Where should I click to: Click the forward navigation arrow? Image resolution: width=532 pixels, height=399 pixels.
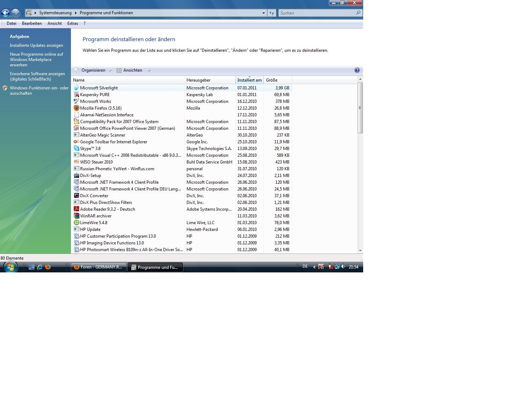(15, 13)
